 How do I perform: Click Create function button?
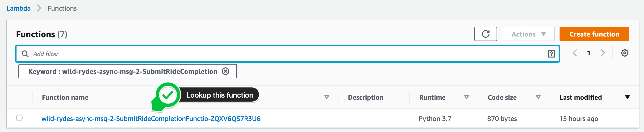pyautogui.click(x=594, y=34)
